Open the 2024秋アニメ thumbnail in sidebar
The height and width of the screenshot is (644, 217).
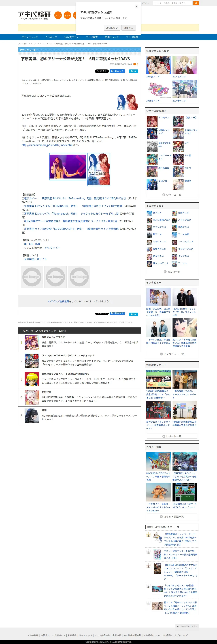pos(185,65)
